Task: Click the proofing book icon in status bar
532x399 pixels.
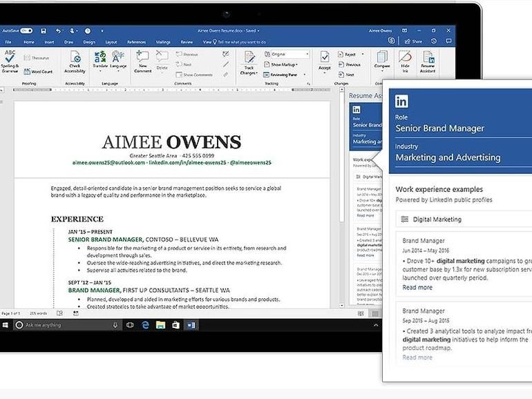Action: 59,313
